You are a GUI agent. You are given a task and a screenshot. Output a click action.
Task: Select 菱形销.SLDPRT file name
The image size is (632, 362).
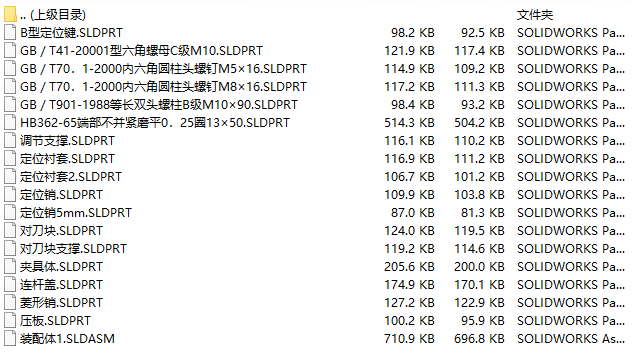[61, 303]
